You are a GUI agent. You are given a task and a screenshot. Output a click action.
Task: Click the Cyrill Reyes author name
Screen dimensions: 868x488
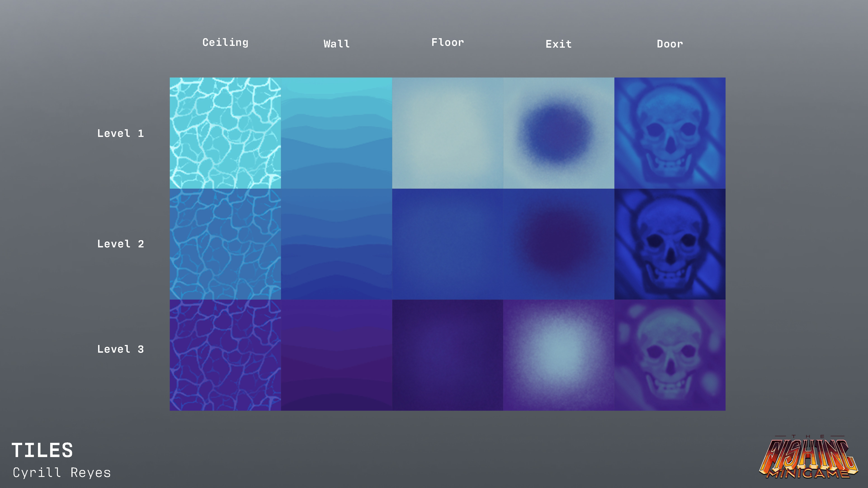coord(62,472)
